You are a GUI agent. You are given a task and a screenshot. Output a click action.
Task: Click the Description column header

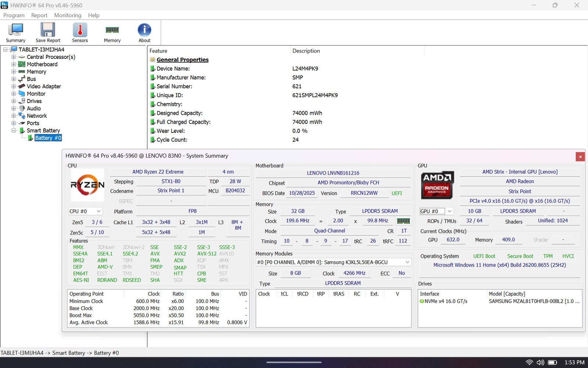click(358, 51)
